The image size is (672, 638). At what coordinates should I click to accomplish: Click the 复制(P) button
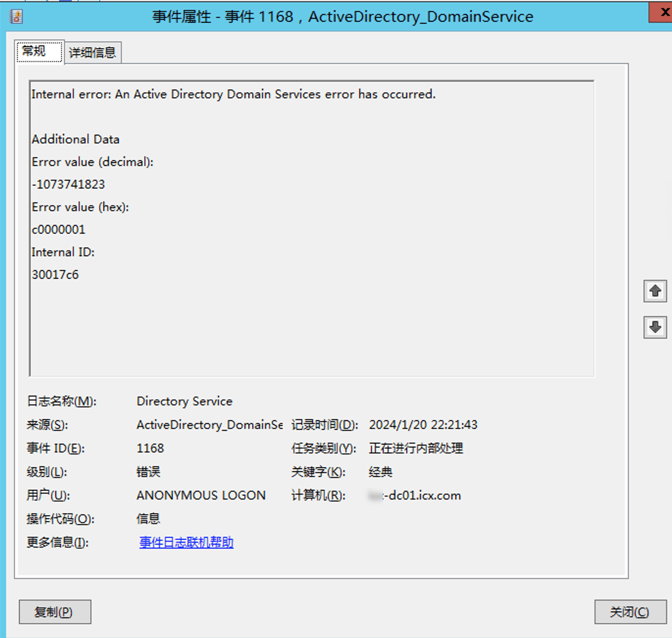[x=55, y=611]
